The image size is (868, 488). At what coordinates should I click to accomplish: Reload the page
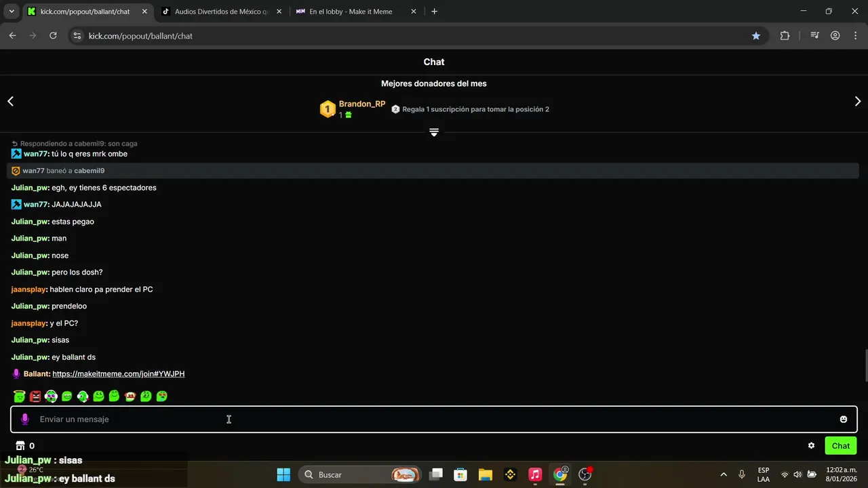[53, 36]
